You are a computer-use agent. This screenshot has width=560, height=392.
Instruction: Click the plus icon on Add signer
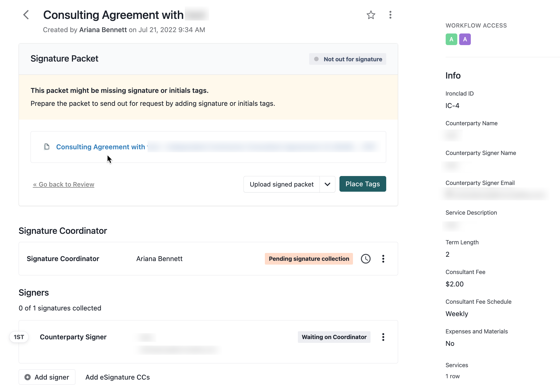(x=28, y=377)
